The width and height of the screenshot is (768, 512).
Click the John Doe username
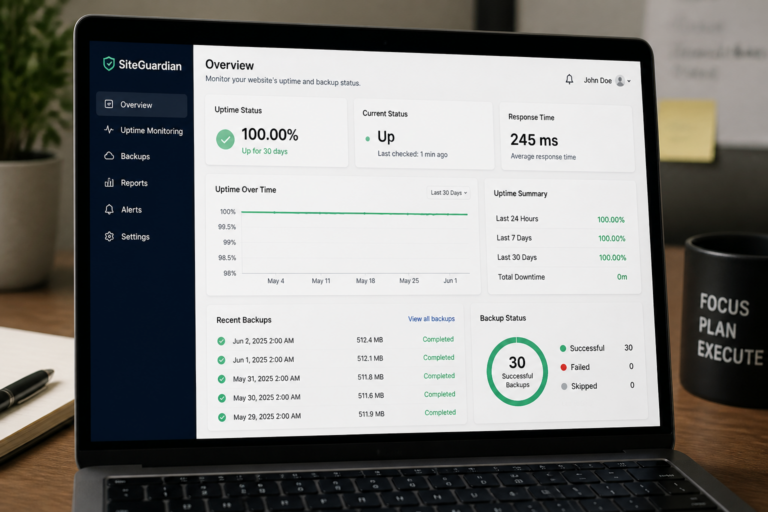[x=598, y=80]
